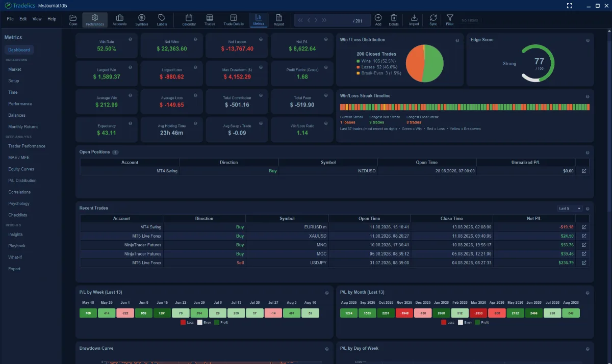612x364 pixels.
Task: Open the Insights sidebar page
Action: pyautogui.click(x=15, y=235)
